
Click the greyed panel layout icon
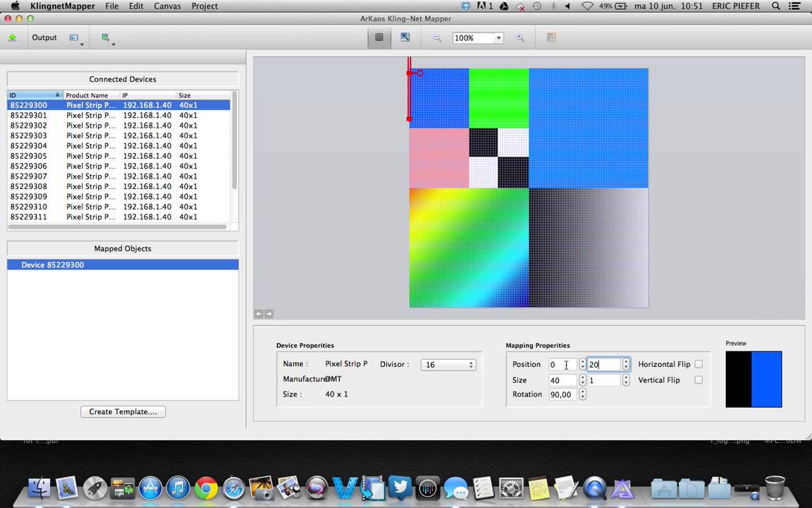[x=551, y=37]
